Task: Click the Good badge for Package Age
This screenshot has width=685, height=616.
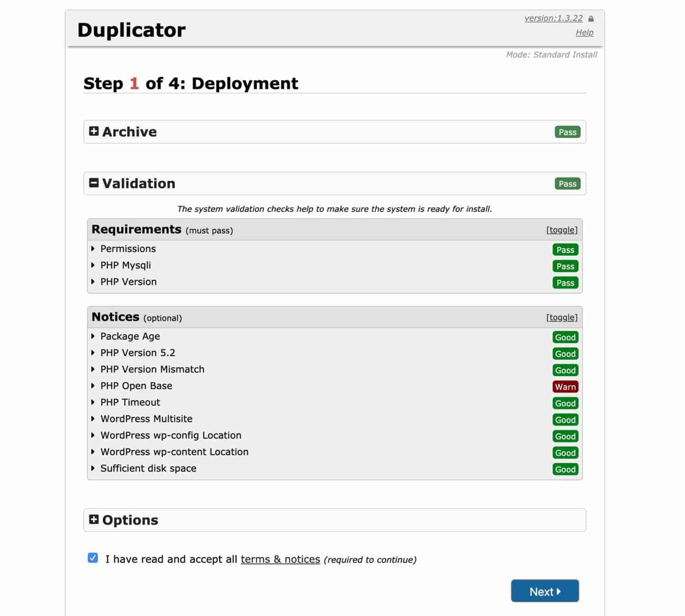Action: 565,337
